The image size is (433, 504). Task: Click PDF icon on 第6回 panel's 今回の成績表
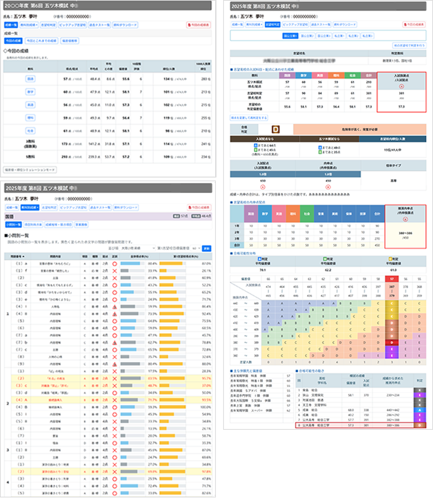[x=189, y=26]
